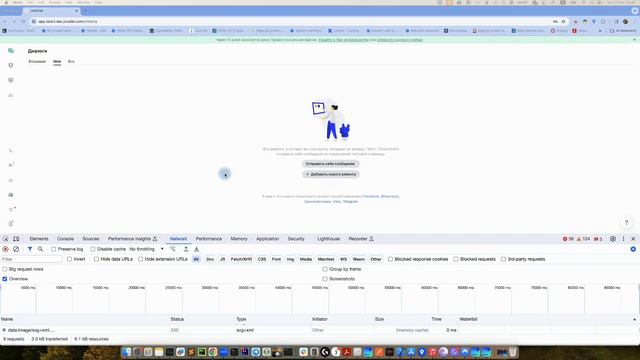
Task: Filter requests by Img type
Action: (290, 259)
